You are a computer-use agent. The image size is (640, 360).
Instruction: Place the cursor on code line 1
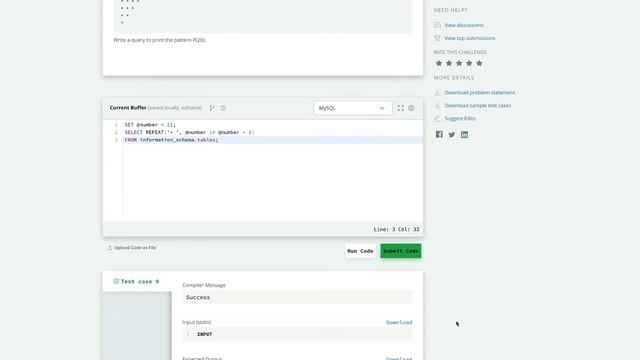pyautogui.click(x=273, y=125)
